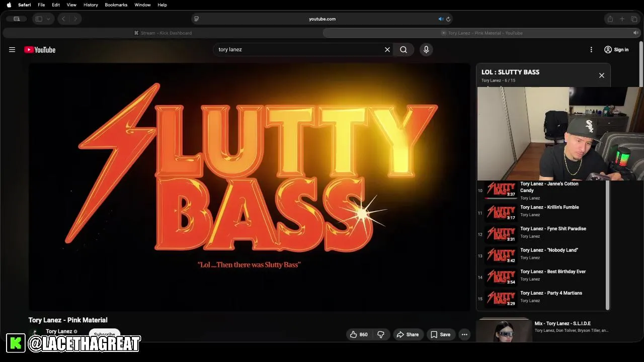Open YouTube hamburger guide menu
This screenshot has height=362, width=644.
click(x=12, y=50)
